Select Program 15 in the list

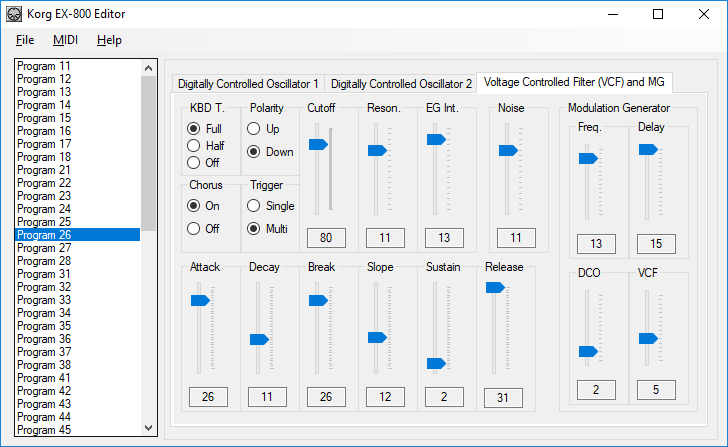[x=78, y=118]
